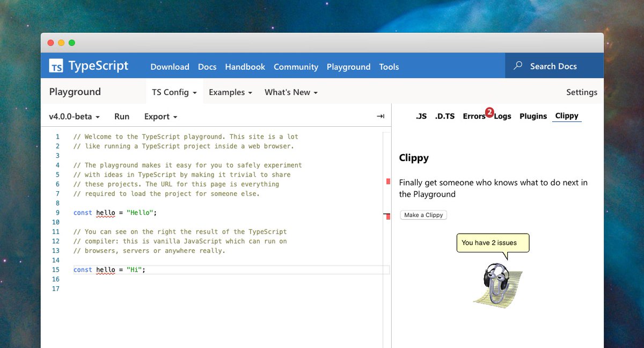Click the upper red error marker in overview ruler

[388, 182]
